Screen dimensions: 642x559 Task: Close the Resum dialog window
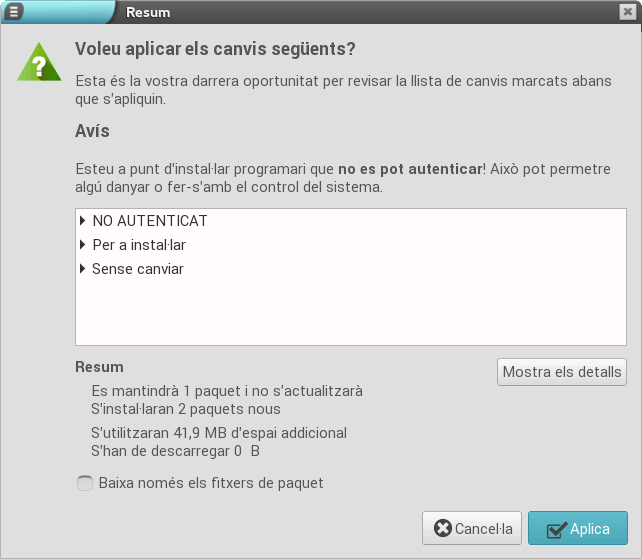pos(627,12)
